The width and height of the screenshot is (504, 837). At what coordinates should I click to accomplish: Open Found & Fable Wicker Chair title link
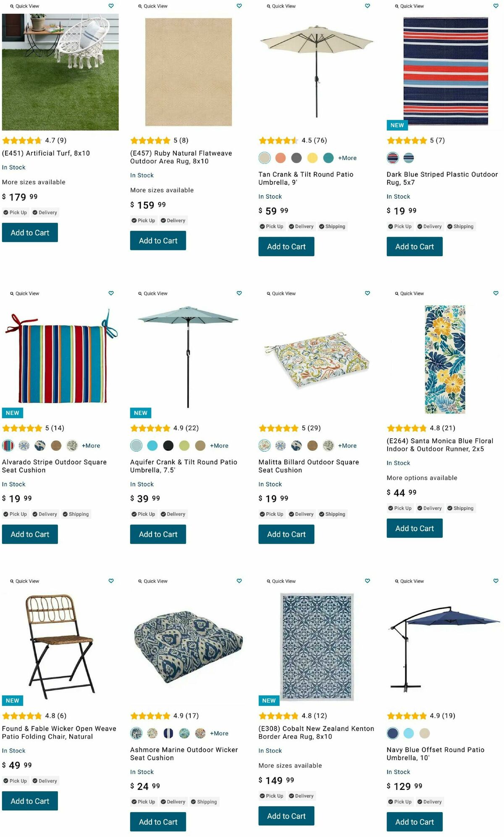pyautogui.click(x=59, y=732)
